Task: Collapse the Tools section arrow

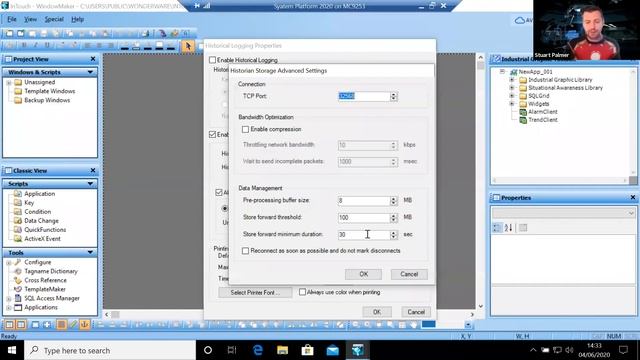Action: 90,253
